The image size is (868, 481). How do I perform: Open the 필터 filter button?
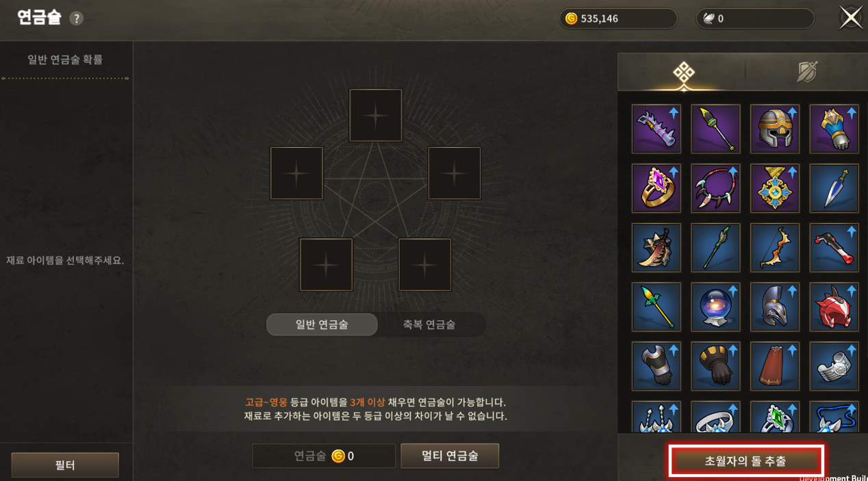[65, 465]
